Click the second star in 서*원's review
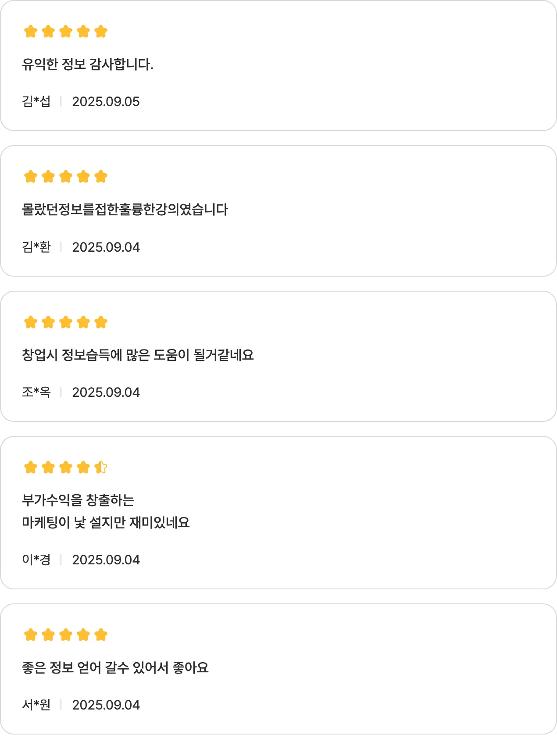 coord(48,635)
